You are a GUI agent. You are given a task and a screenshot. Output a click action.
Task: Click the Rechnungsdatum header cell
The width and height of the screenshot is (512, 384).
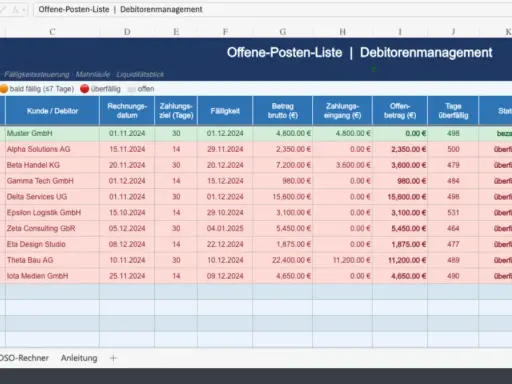coord(127,111)
